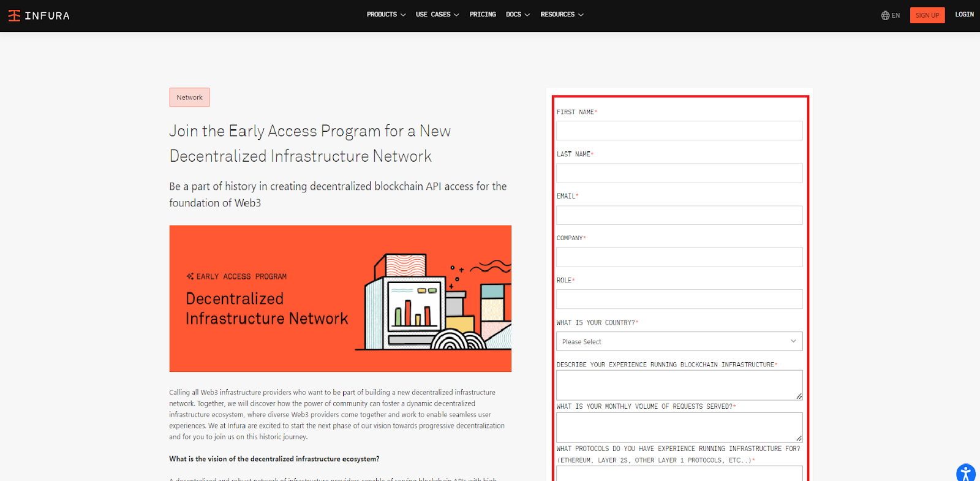Viewport: 980px width, 481px height.
Task: Click the Sign Up button
Action: click(927, 15)
